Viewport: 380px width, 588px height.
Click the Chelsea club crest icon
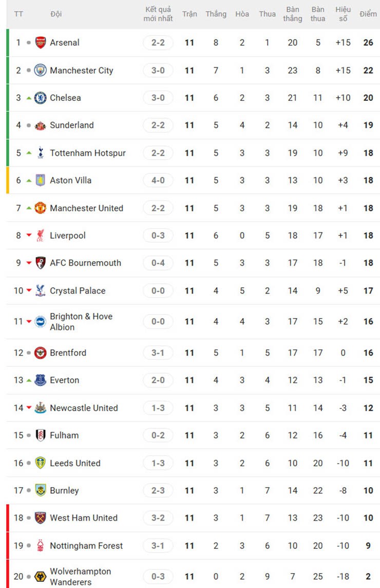tap(41, 98)
